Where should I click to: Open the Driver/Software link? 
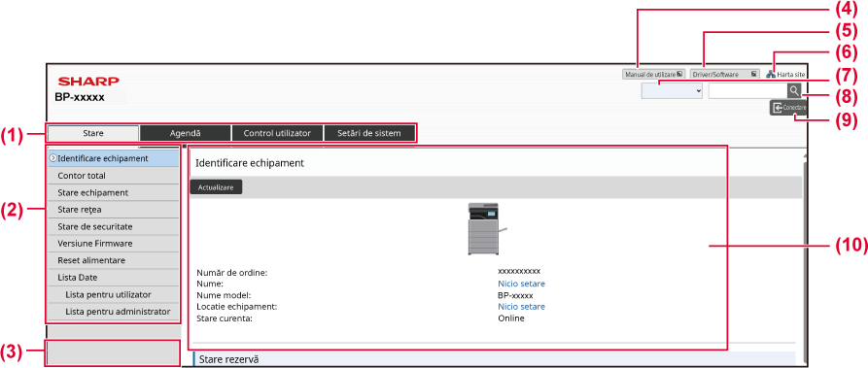pos(724,74)
